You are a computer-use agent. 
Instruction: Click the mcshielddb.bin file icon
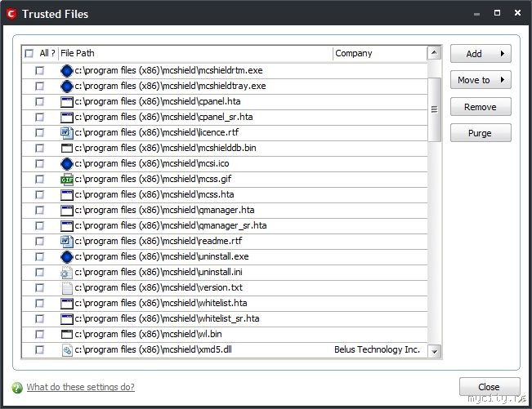click(x=67, y=148)
